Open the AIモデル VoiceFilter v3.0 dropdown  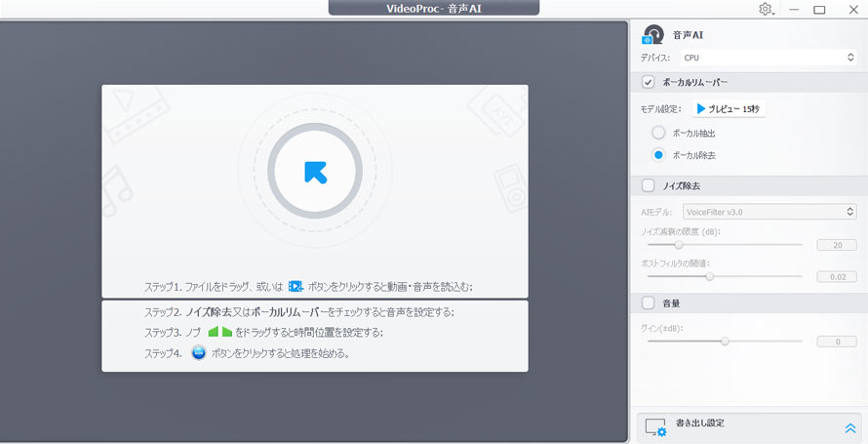[x=768, y=211]
